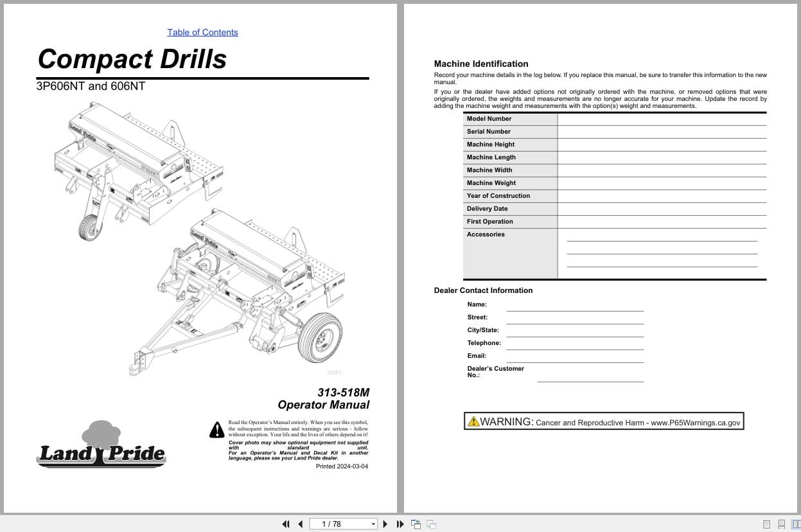801x532 pixels.
Task: Click the "Dealer's Customer No.:" label
Action: coord(495,372)
